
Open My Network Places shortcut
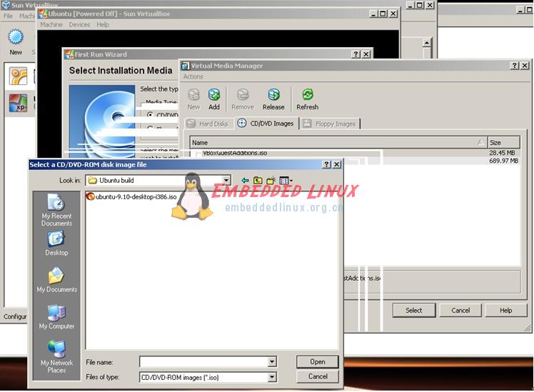pos(56,356)
